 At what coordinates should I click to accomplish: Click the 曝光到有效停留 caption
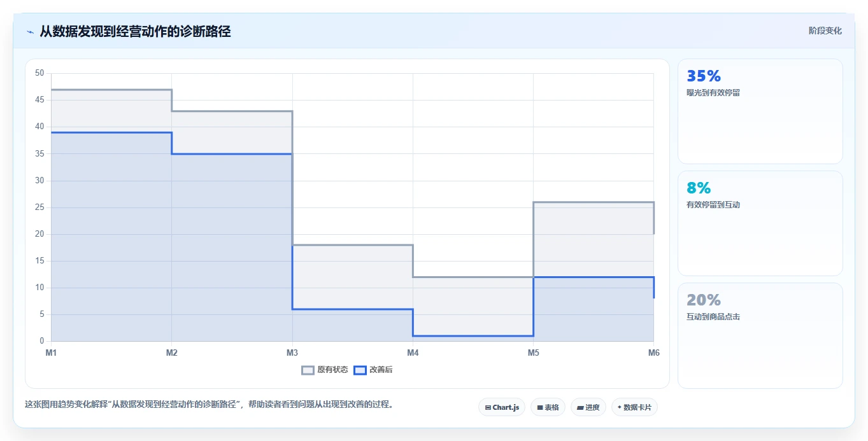(x=713, y=93)
